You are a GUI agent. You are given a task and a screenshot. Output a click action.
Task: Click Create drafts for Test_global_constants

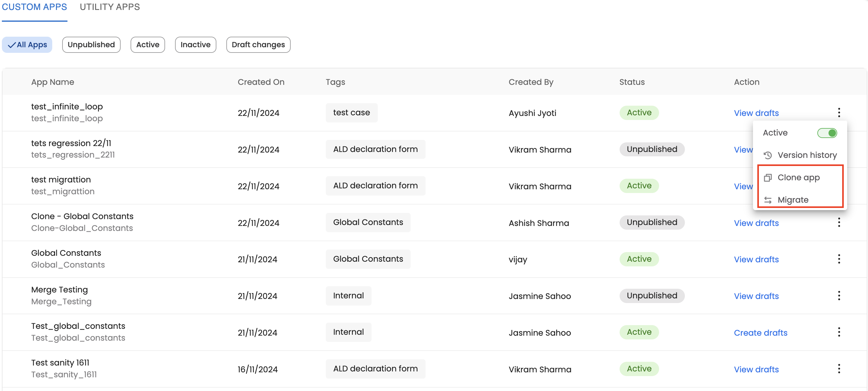coord(760,333)
